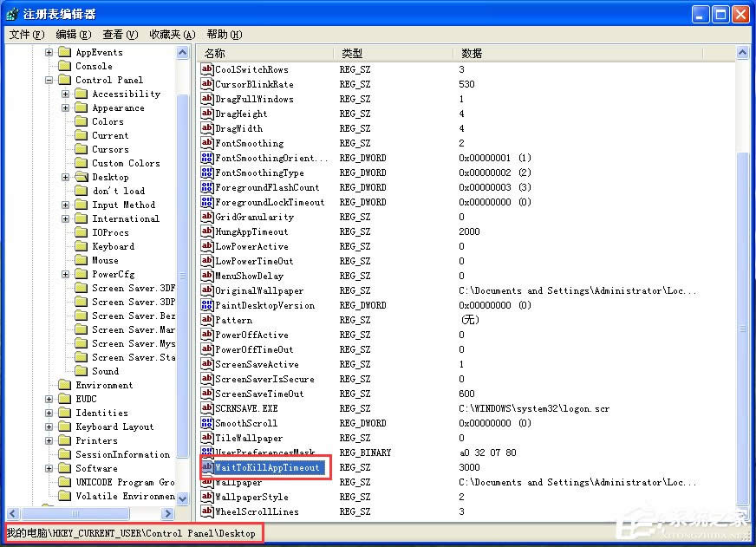This screenshot has width=756, height=547.
Task: Click the Software folder icon in tree
Action: [64, 468]
